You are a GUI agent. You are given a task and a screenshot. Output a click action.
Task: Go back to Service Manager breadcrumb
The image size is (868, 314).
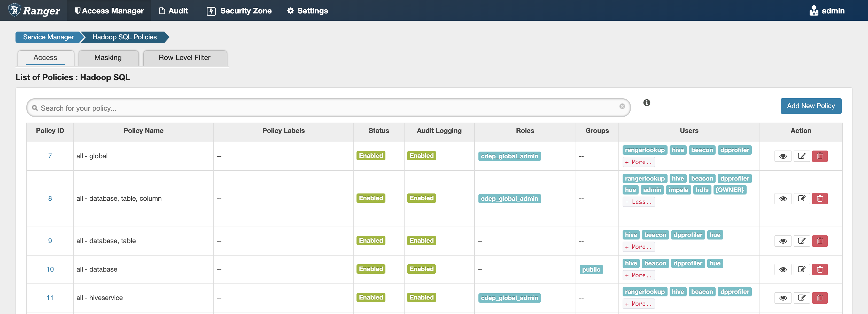coord(48,37)
